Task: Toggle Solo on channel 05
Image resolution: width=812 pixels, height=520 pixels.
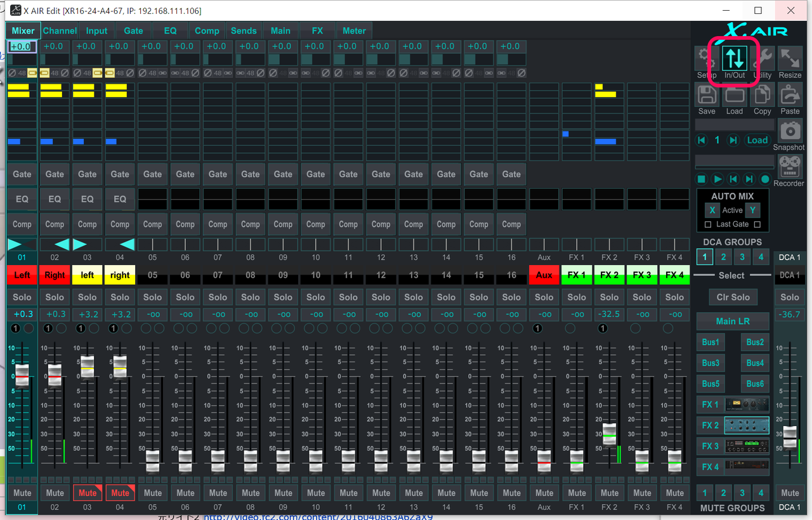Action: [152, 297]
